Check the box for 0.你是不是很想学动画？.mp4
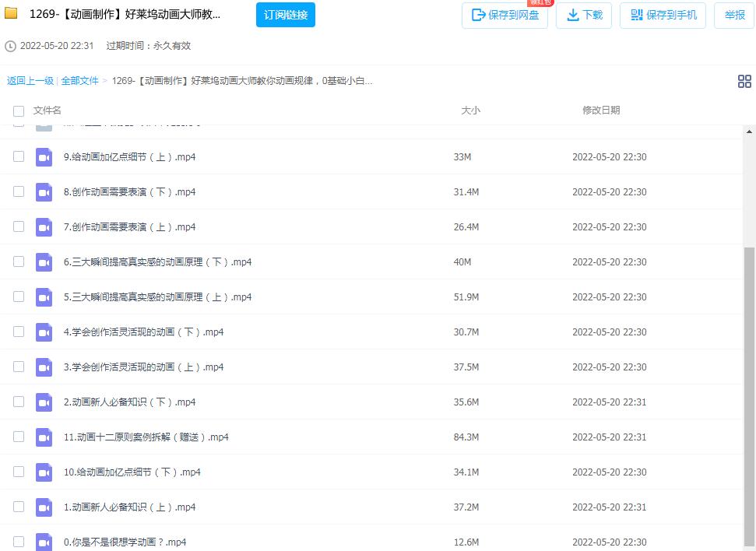This screenshot has width=756, height=551. pyautogui.click(x=19, y=542)
